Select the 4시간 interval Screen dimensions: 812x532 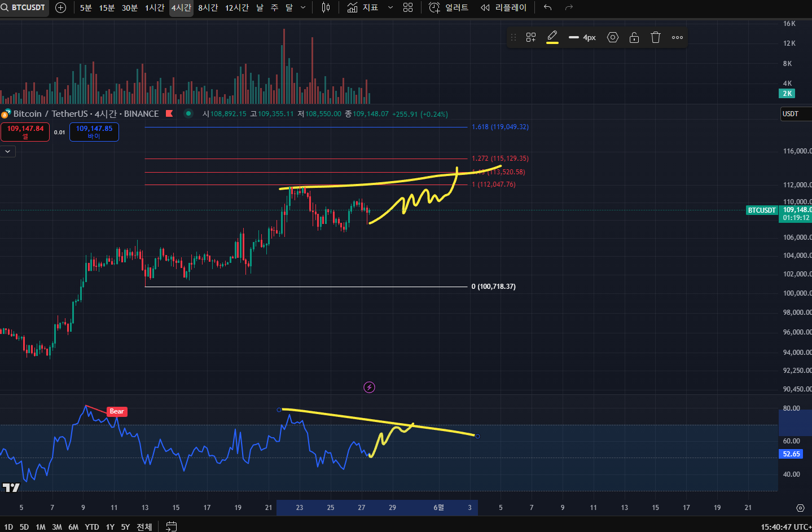tap(181, 7)
